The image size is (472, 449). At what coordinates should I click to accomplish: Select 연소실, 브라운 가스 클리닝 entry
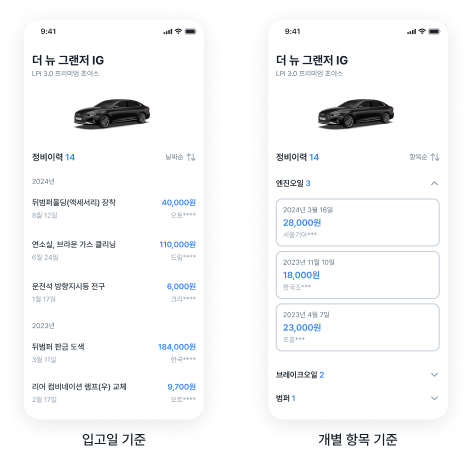(x=114, y=250)
